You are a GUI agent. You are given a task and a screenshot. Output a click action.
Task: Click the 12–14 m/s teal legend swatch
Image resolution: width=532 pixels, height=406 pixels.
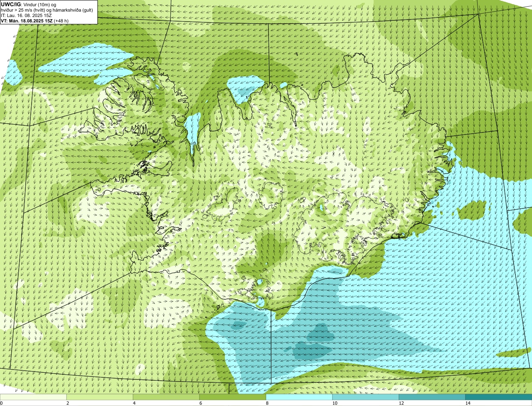432,397
